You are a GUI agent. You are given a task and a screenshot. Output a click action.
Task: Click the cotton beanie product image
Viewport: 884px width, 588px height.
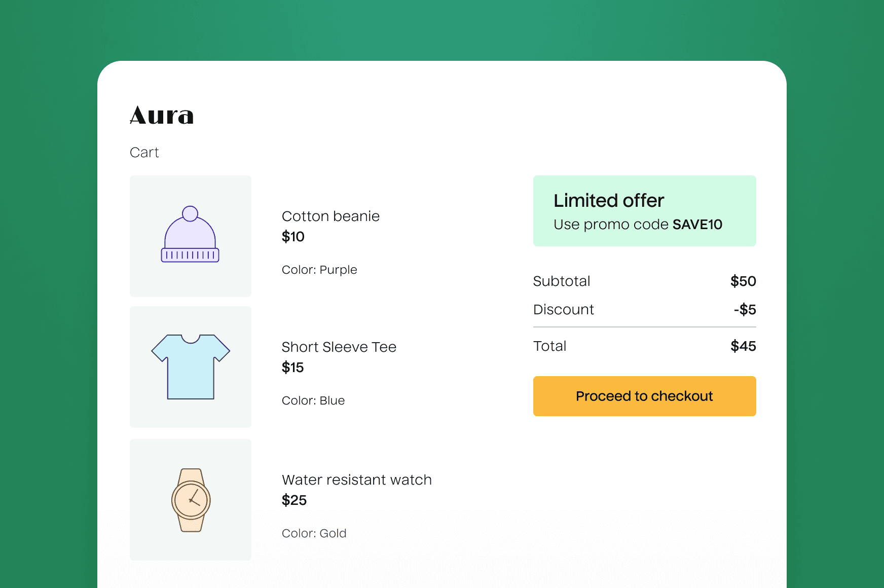click(190, 236)
